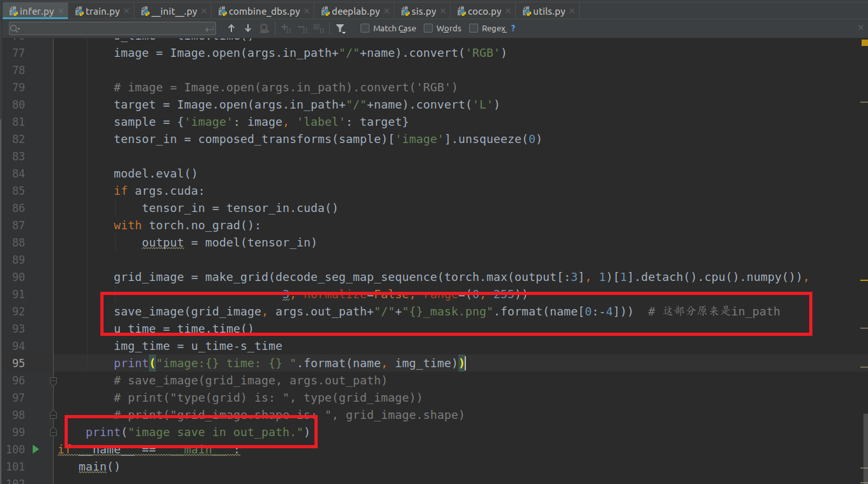Viewport: 868px width, 484px height.
Task: Open __init__.py tab
Action: point(173,11)
